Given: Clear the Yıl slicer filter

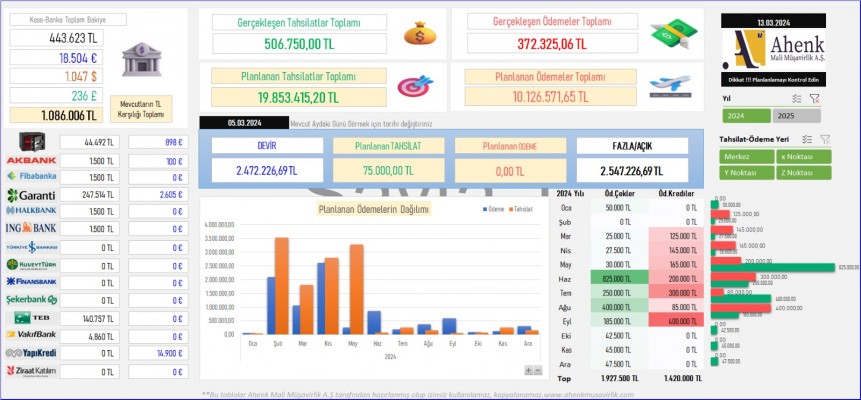Looking at the screenshot, I should point(814,98).
